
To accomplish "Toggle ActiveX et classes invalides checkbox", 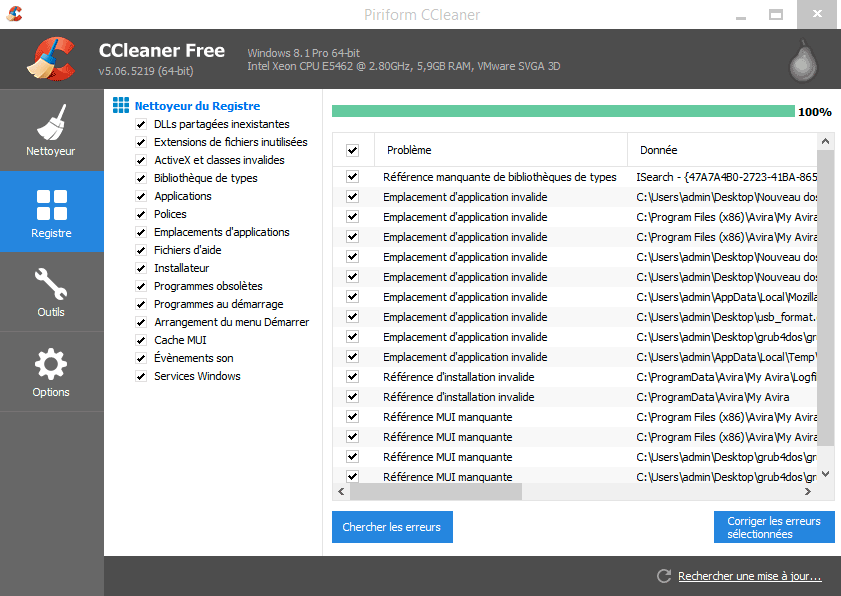I will click(141, 160).
